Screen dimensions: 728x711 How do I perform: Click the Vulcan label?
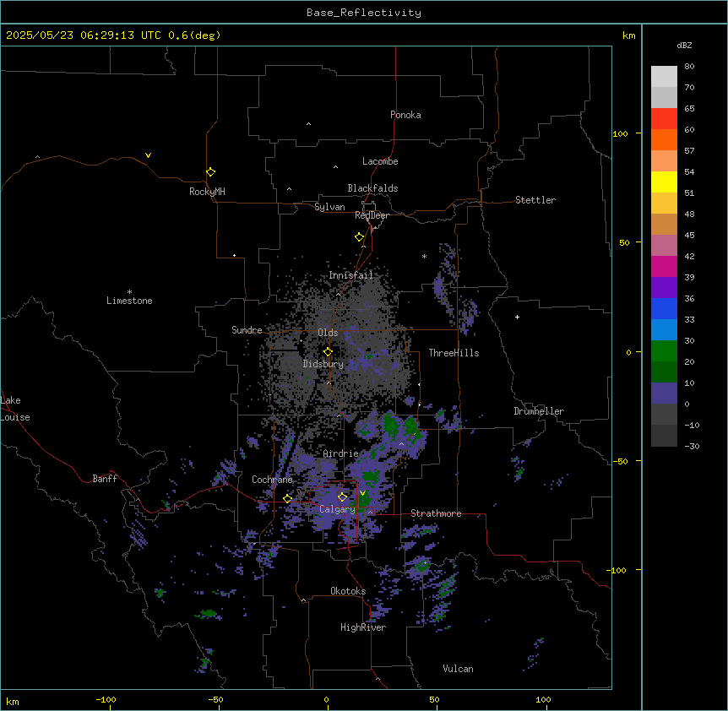(458, 669)
